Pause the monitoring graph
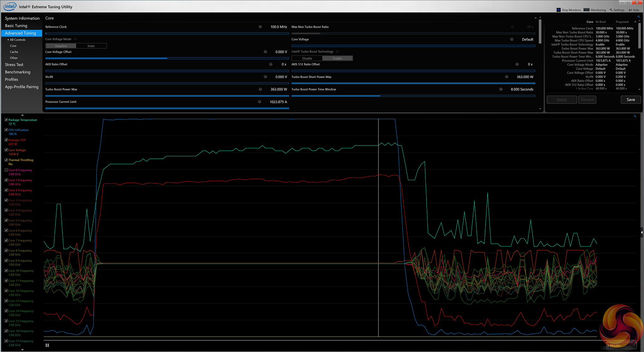Image resolution: width=644 pixels, height=352 pixels. pos(47,345)
